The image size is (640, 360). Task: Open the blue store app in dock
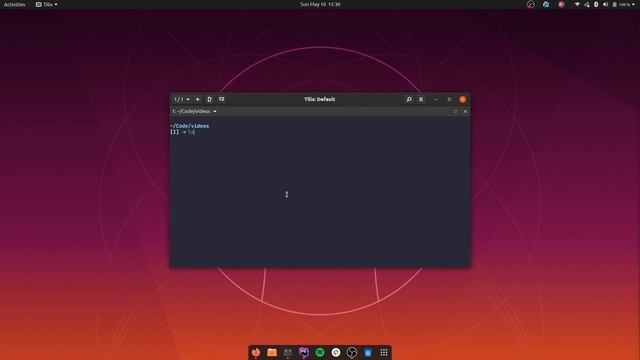coord(368,352)
